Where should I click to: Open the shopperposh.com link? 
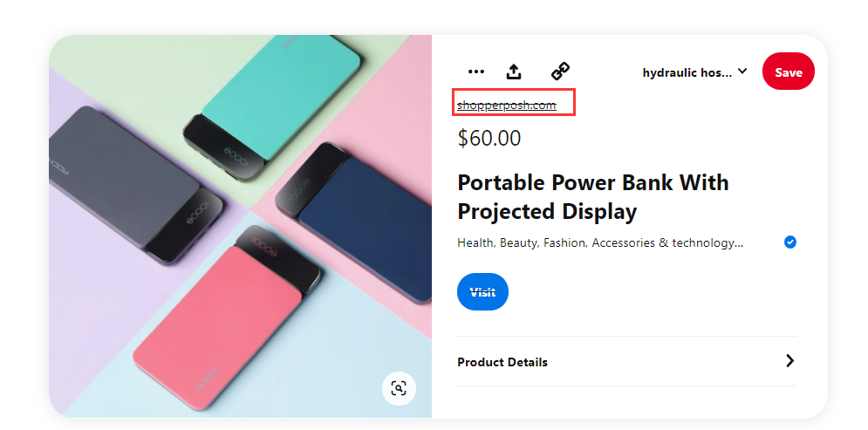coord(507,106)
